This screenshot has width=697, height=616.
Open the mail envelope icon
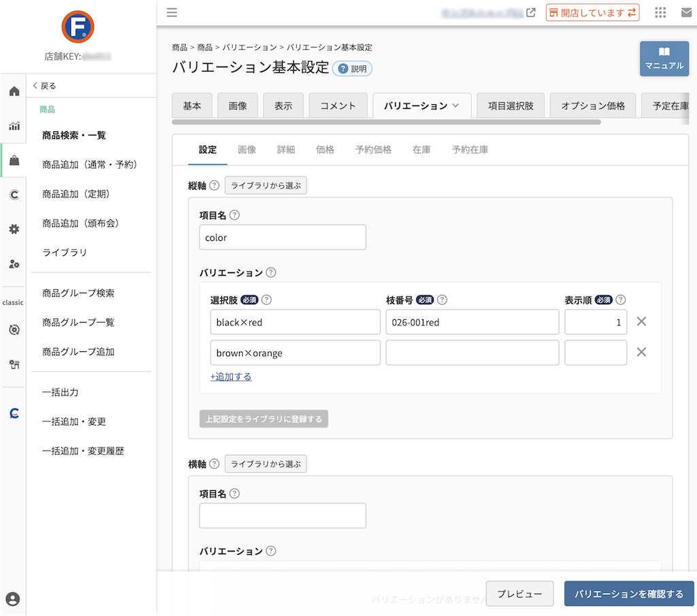[x=686, y=12]
